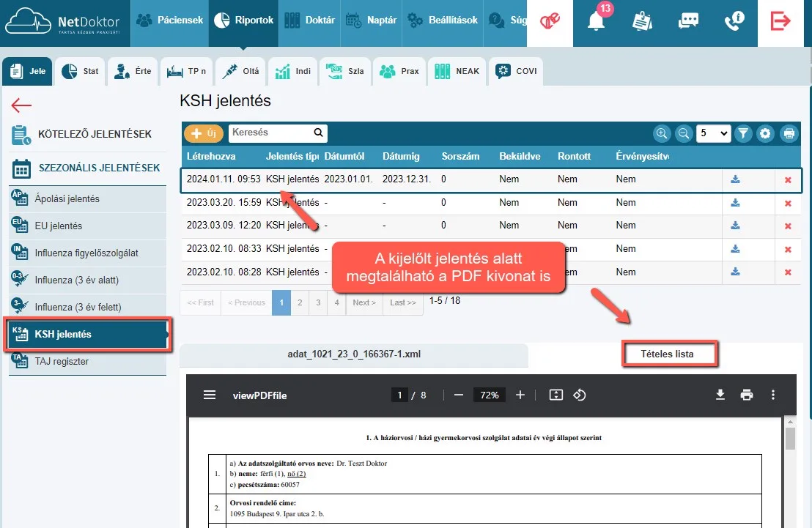Open the Beállítások menu
Image resolution: width=812 pixels, height=528 pixels.
click(443, 21)
